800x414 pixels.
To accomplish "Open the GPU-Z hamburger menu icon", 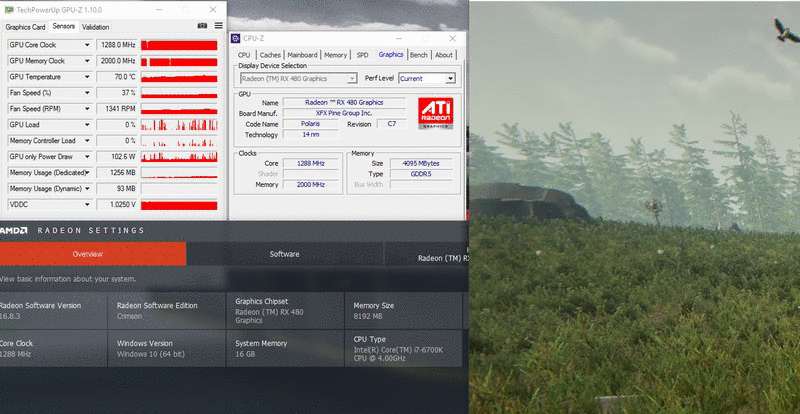I will (x=219, y=26).
